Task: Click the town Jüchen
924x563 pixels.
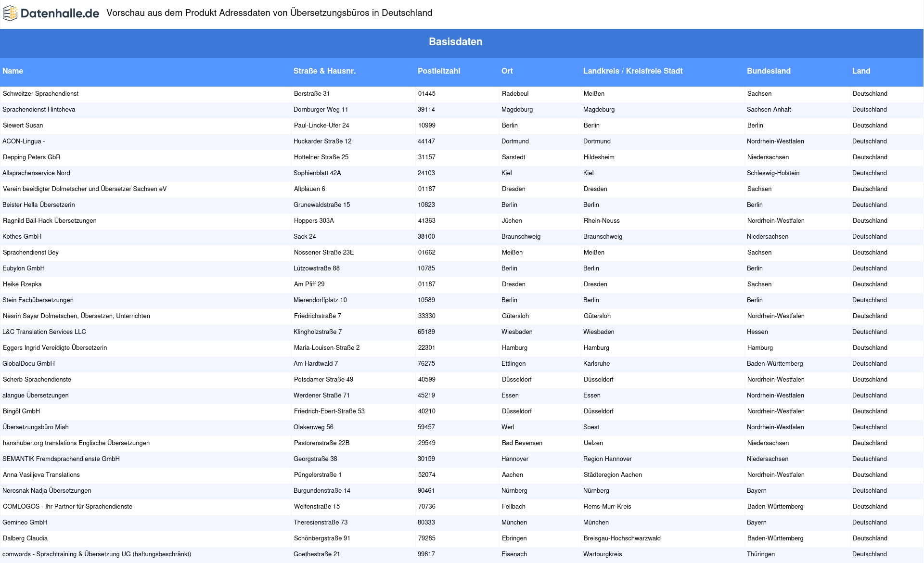Action: click(512, 221)
